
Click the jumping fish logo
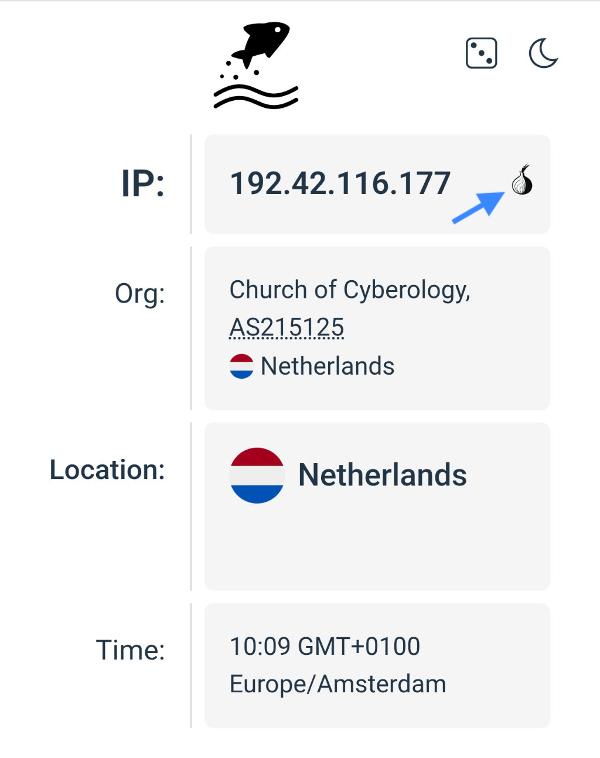click(x=259, y=48)
